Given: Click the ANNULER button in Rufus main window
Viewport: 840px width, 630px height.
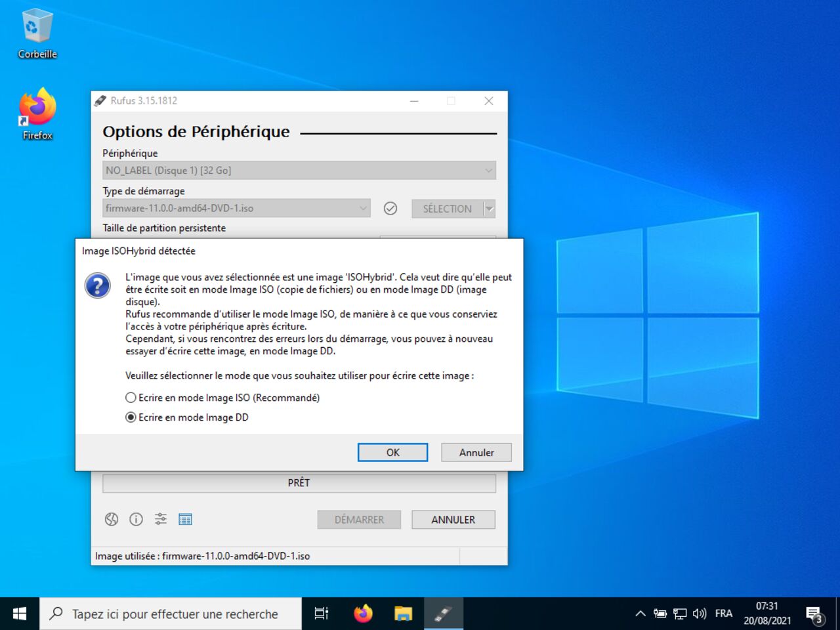Looking at the screenshot, I should [453, 520].
